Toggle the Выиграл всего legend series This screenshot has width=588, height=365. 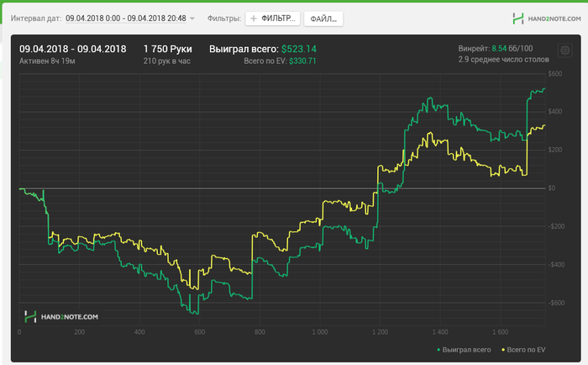click(464, 350)
